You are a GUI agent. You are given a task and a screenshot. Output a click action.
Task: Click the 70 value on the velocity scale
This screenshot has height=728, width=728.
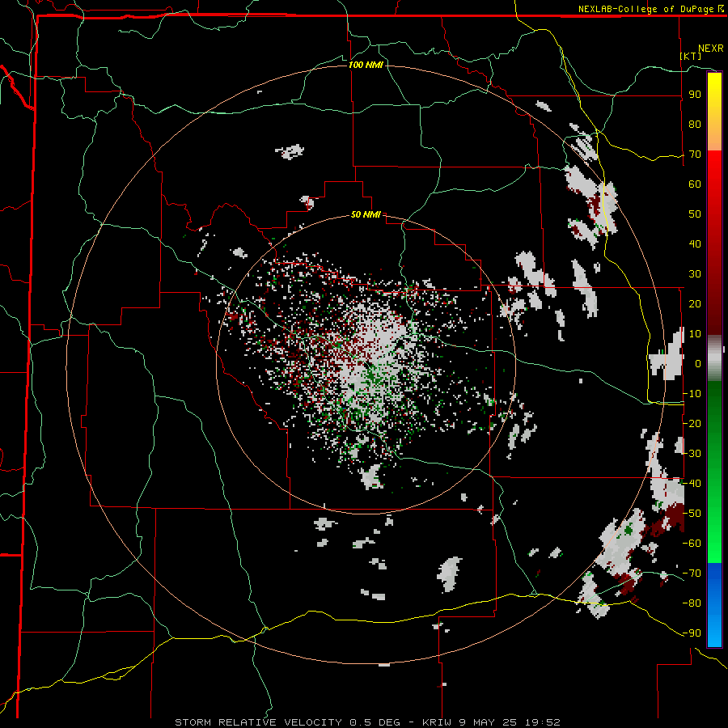[695, 154]
